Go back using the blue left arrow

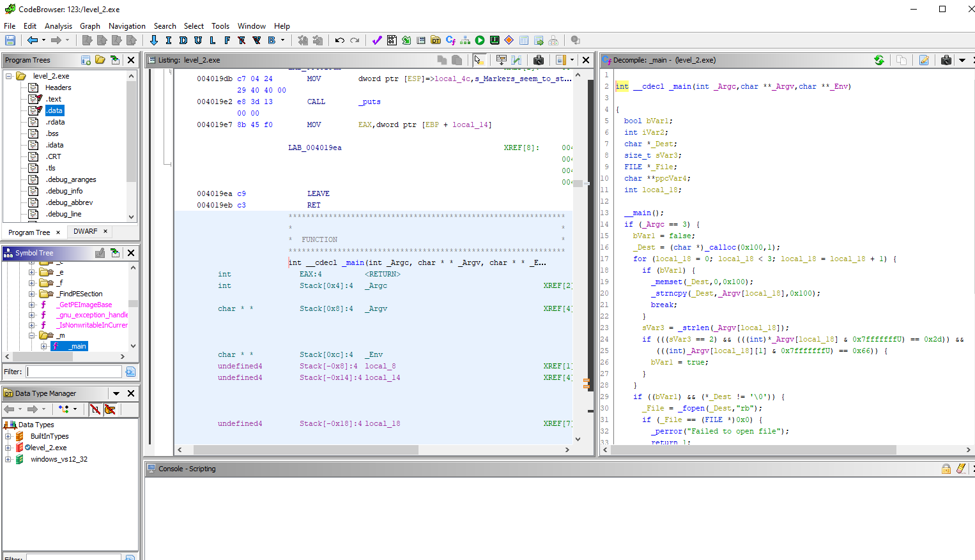pyautogui.click(x=32, y=40)
